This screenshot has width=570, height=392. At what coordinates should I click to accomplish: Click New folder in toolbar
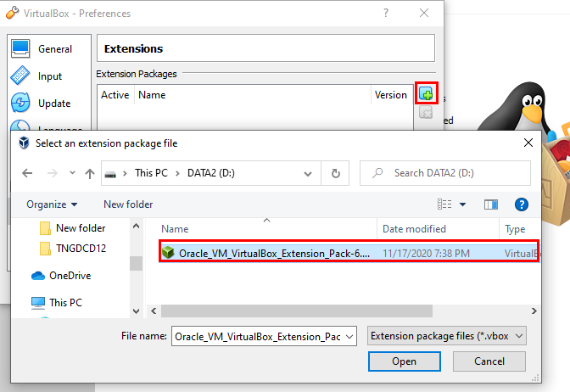point(128,204)
